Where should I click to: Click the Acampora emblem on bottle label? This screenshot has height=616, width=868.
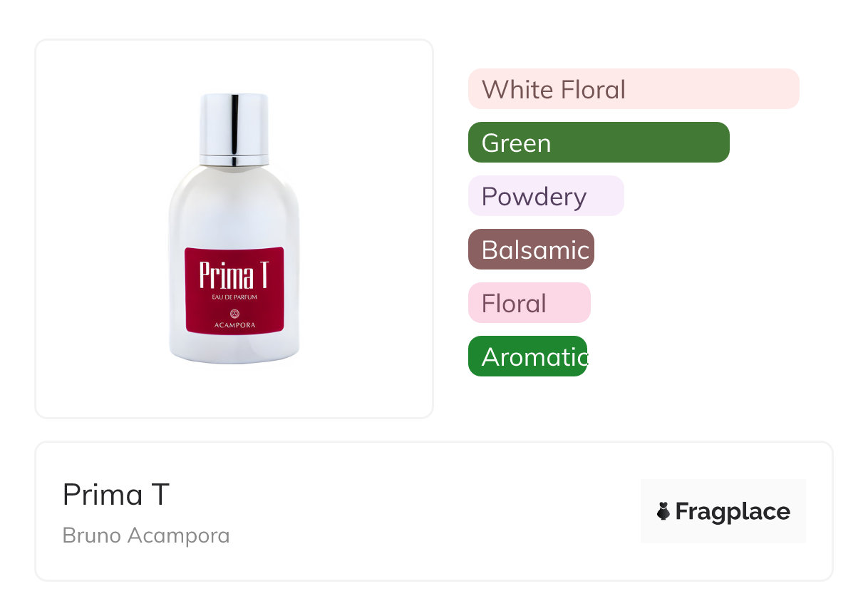(234, 313)
